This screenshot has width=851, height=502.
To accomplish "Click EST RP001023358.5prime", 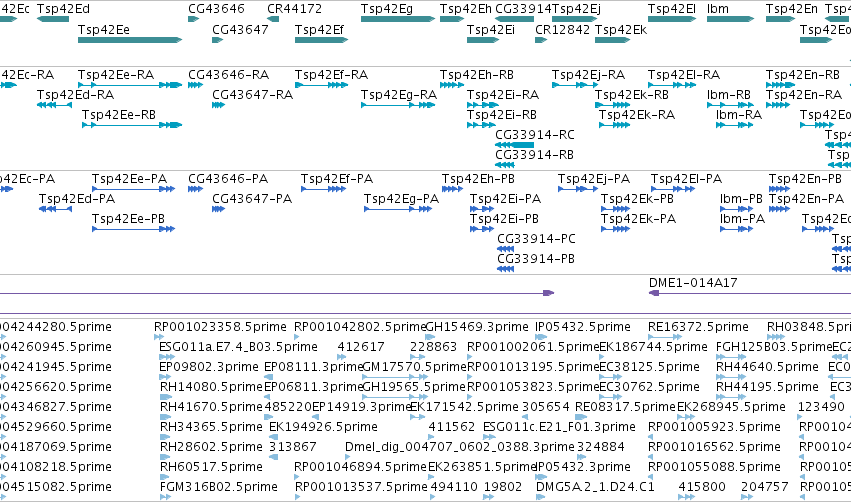I will (x=220, y=327).
